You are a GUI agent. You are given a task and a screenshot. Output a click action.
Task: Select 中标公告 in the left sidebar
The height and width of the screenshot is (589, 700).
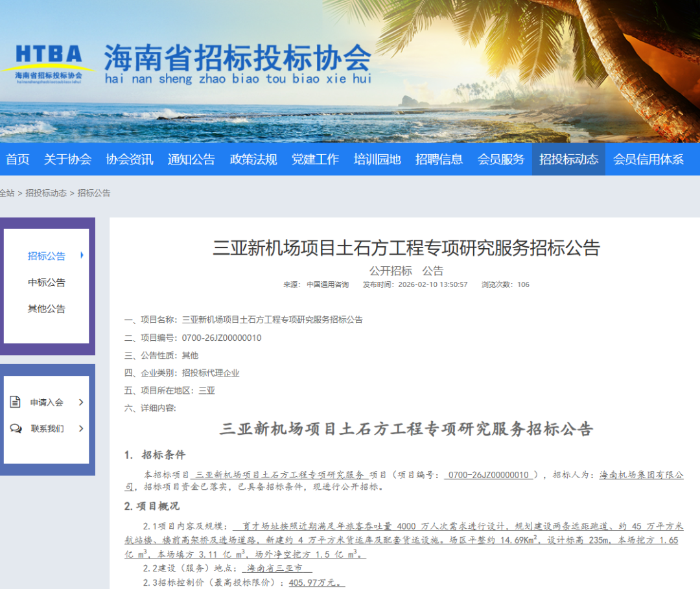(47, 283)
